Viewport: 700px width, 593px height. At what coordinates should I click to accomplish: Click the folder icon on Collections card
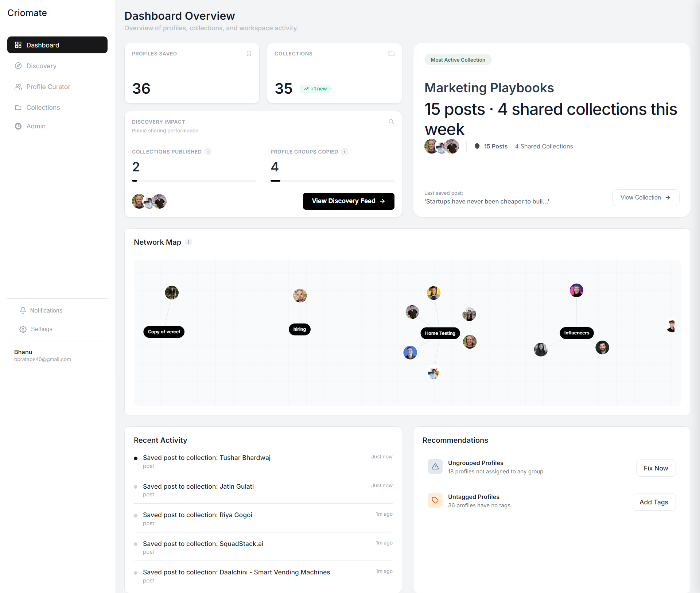pos(391,54)
